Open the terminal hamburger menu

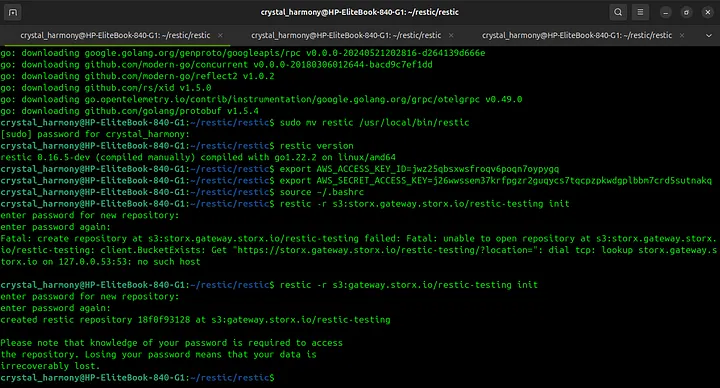(640, 12)
